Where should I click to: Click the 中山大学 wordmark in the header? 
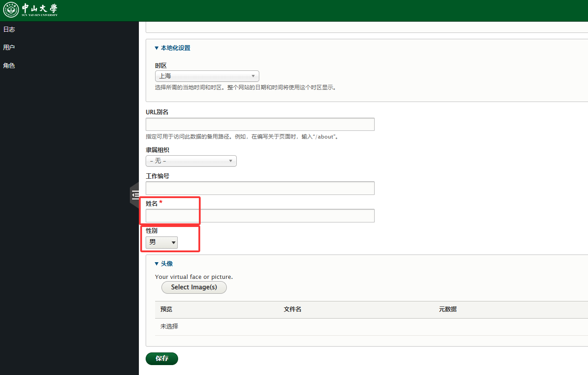(x=40, y=10)
